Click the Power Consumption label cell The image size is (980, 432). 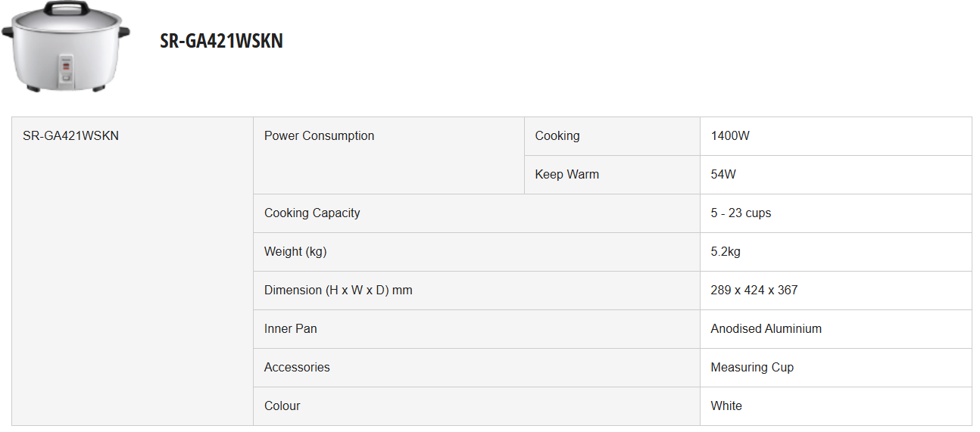[x=319, y=136]
